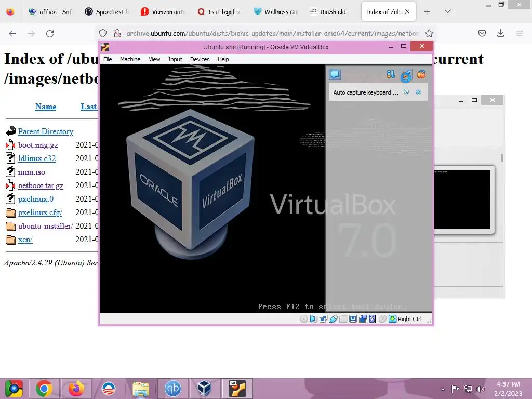Open the Machine menu

pos(130,59)
